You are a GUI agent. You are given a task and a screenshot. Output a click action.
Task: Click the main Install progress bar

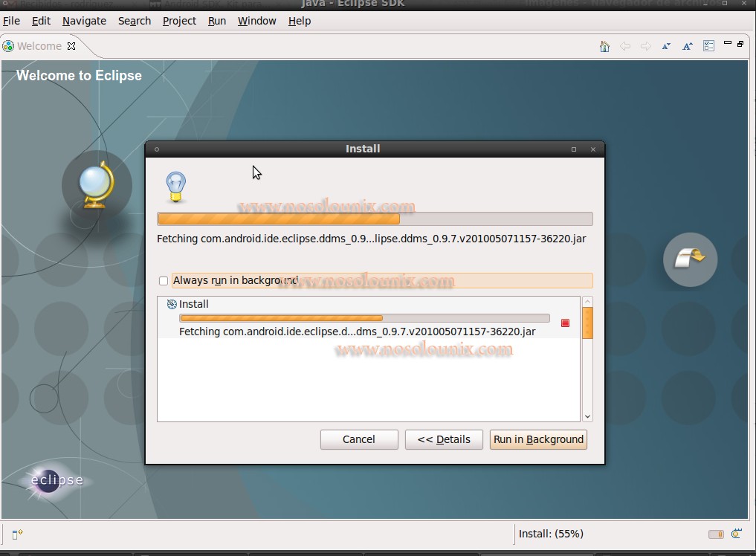pyautogui.click(x=375, y=219)
